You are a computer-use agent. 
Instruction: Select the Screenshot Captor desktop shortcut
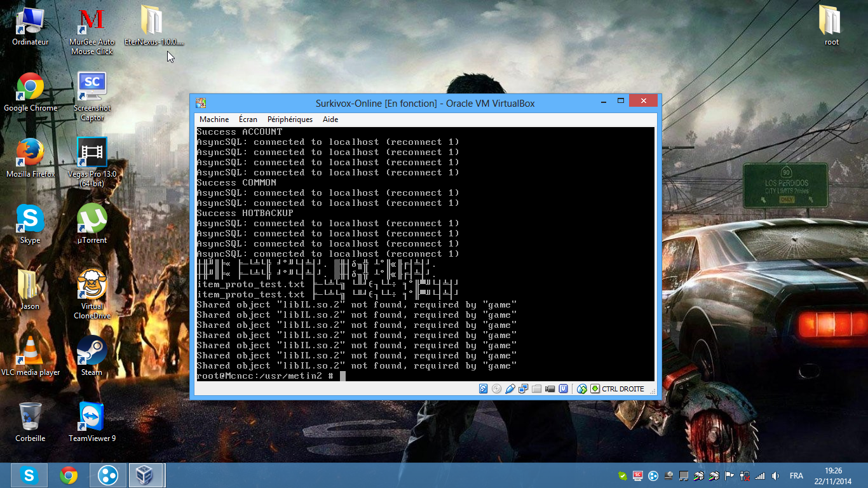(92, 97)
